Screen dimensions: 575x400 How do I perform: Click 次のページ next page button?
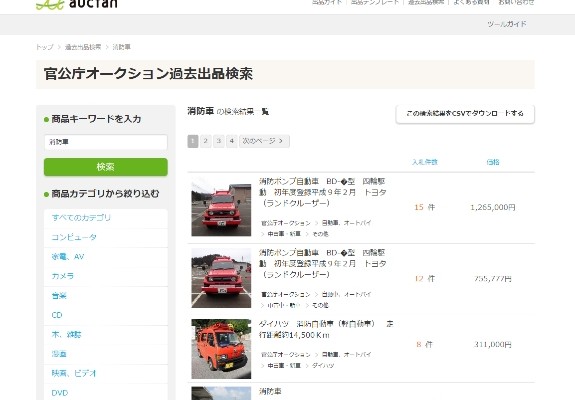264,141
